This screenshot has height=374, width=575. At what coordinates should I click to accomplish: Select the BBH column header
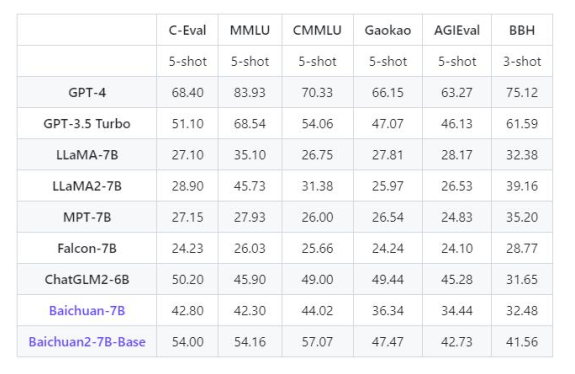[522, 30]
